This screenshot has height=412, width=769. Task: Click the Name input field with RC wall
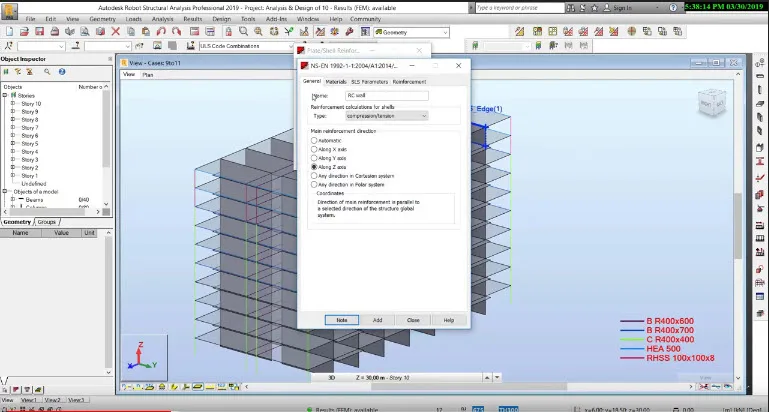[x=386, y=96]
